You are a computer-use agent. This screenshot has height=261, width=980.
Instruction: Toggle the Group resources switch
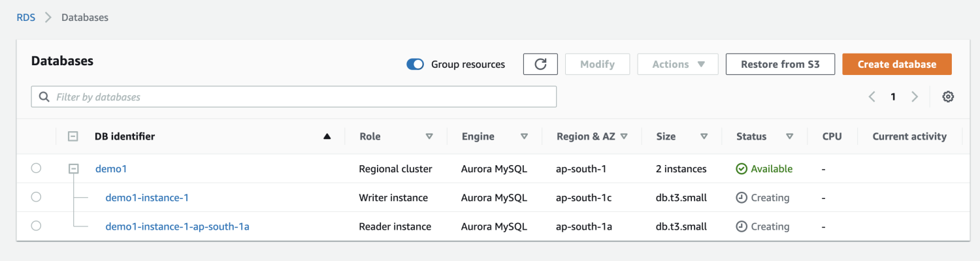[x=416, y=64]
